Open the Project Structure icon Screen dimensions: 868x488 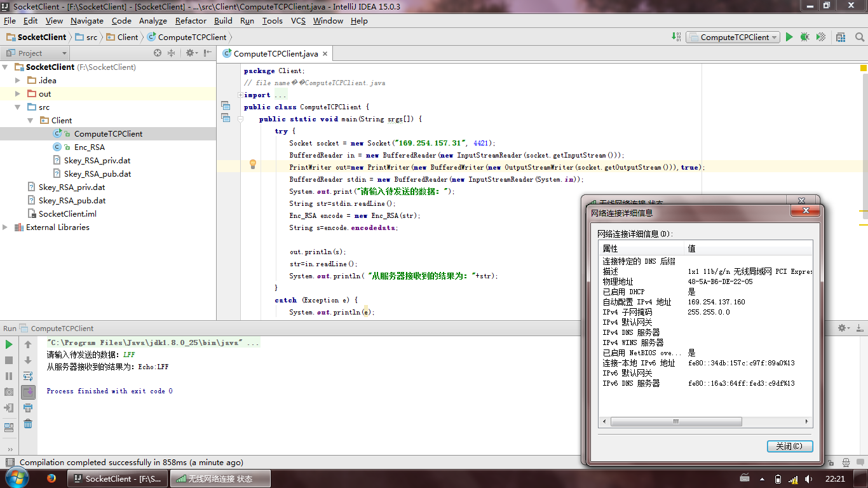[841, 37]
